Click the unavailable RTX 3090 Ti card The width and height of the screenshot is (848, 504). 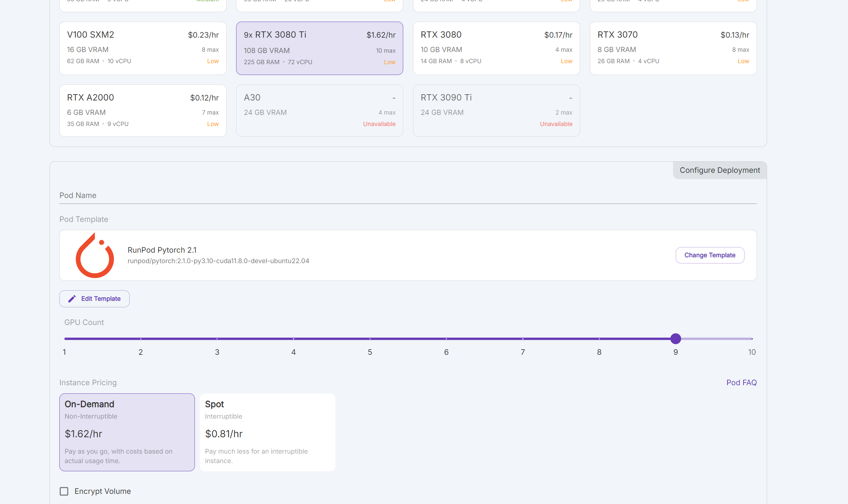pyautogui.click(x=496, y=111)
